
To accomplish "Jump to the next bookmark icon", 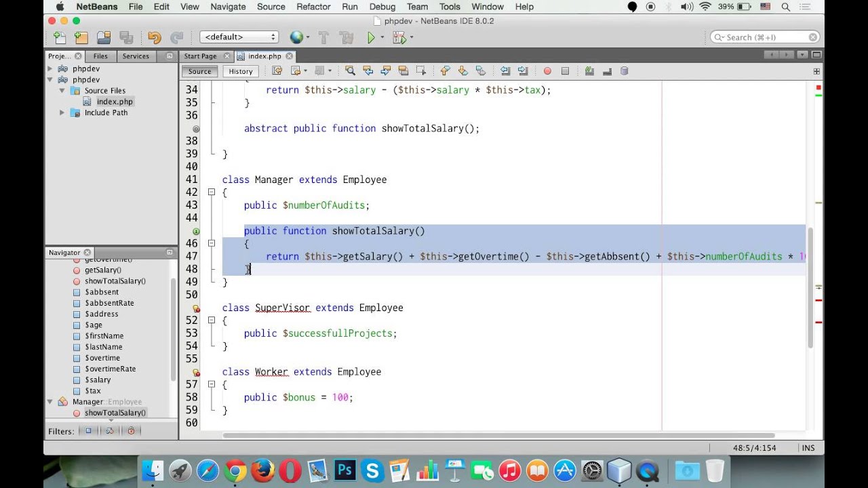I will click(x=463, y=70).
